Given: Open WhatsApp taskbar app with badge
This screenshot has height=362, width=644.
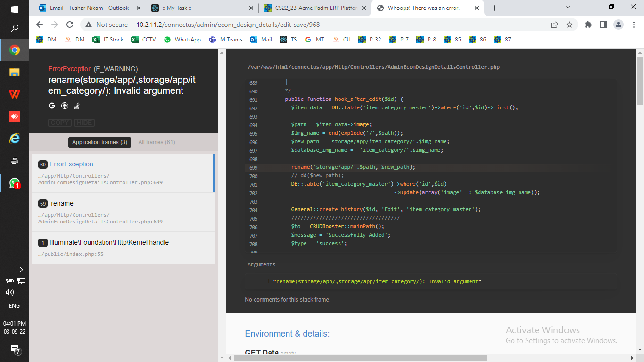Looking at the screenshot, I should pyautogui.click(x=14, y=183).
